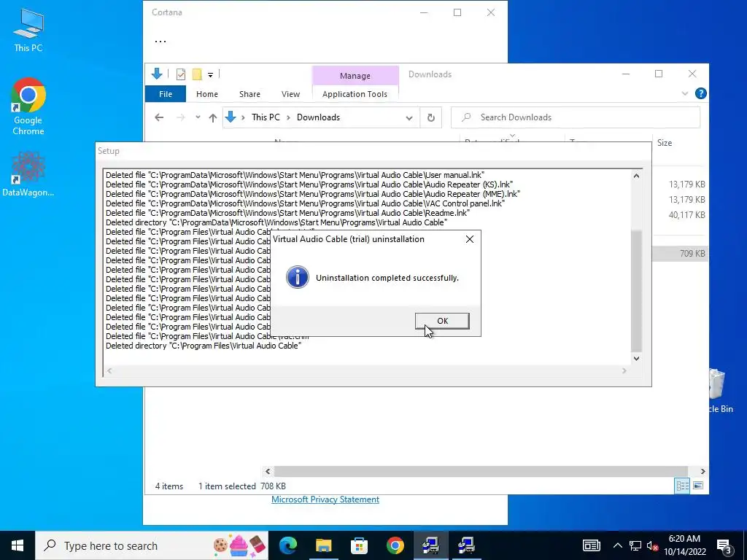The height and width of the screenshot is (560, 747).
Task: Maximize the Downloads Explorer window
Action: (659, 74)
